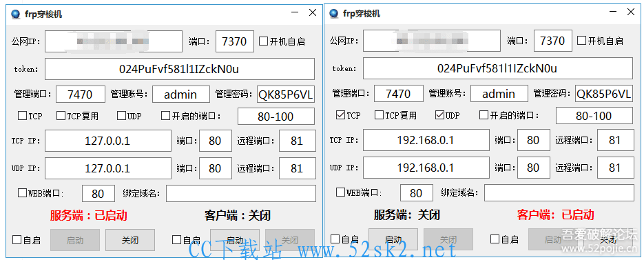Viewport: 644px width, 260px height.
Task: Click 管理密码 field in right window
Action: point(604,93)
